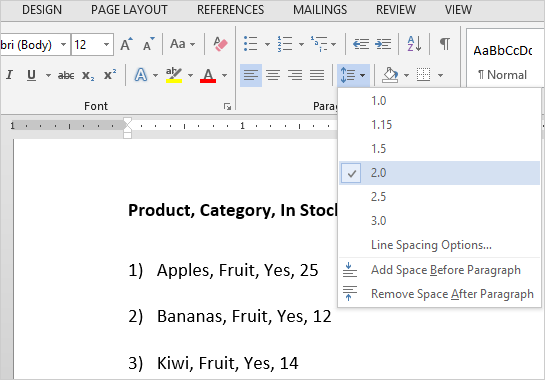Toggle Center alignment
Image resolution: width=545 pixels, height=380 pixels.
[273, 75]
